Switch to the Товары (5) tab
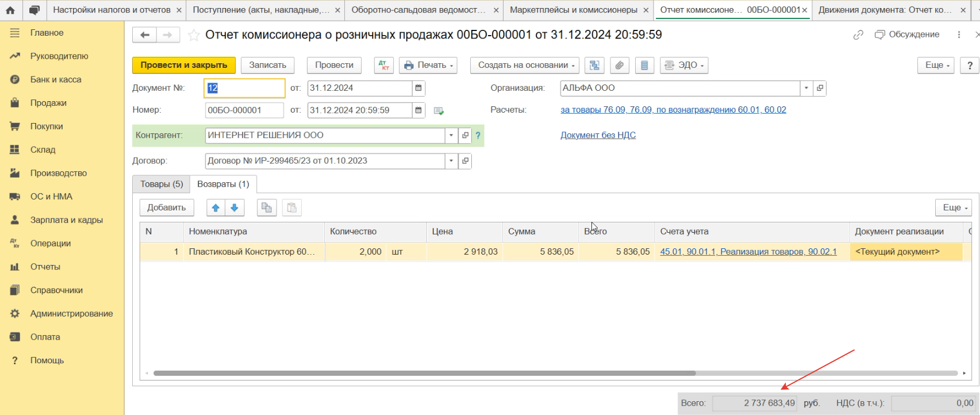This screenshot has width=980, height=415. pos(162,185)
